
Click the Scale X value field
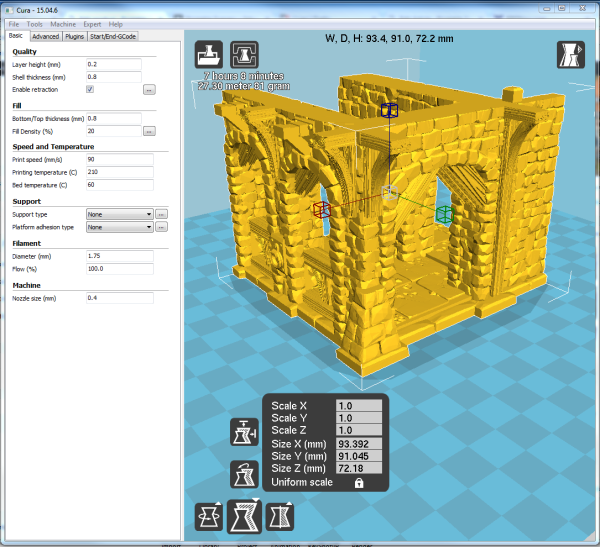pos(358,406)
